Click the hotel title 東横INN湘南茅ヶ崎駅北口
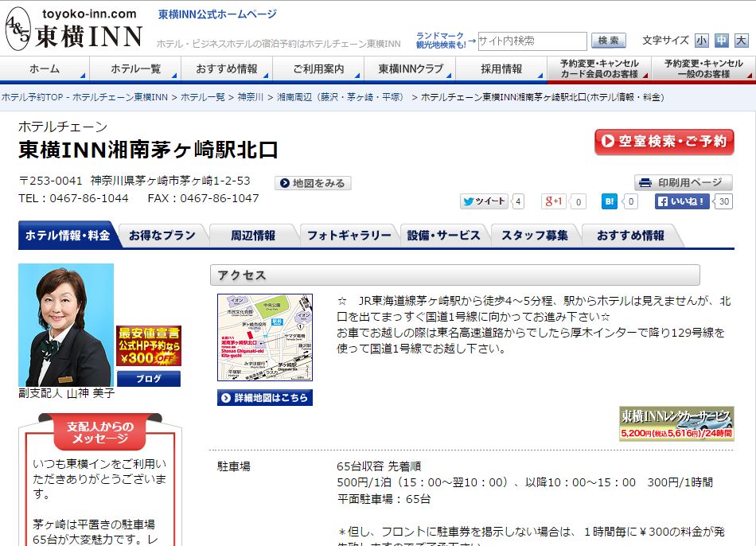This screenshot has width=756, height=546. (148, 150)
